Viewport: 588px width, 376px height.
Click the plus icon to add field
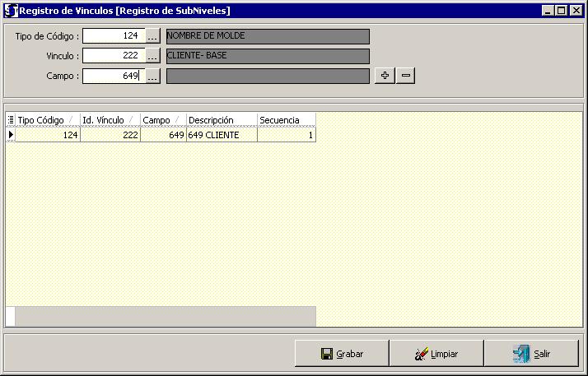(x=385, y=76)
